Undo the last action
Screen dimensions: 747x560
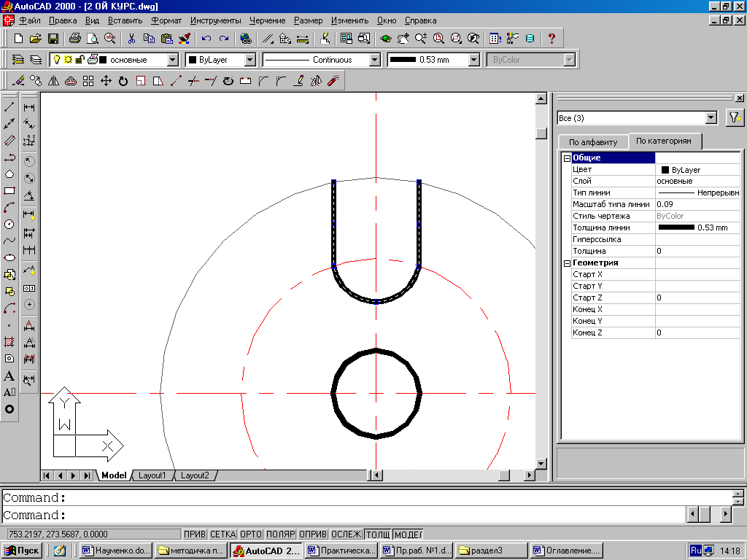[x=206, y=39]
